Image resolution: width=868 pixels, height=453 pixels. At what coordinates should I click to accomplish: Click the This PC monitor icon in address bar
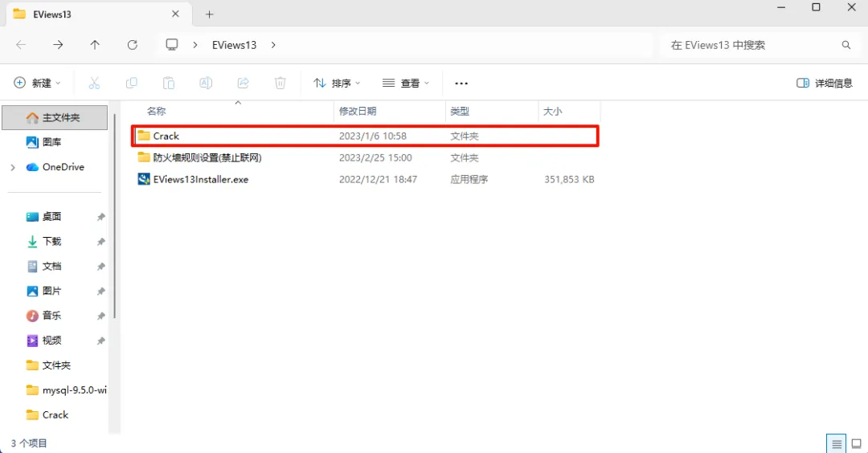[x=172, y=45]
